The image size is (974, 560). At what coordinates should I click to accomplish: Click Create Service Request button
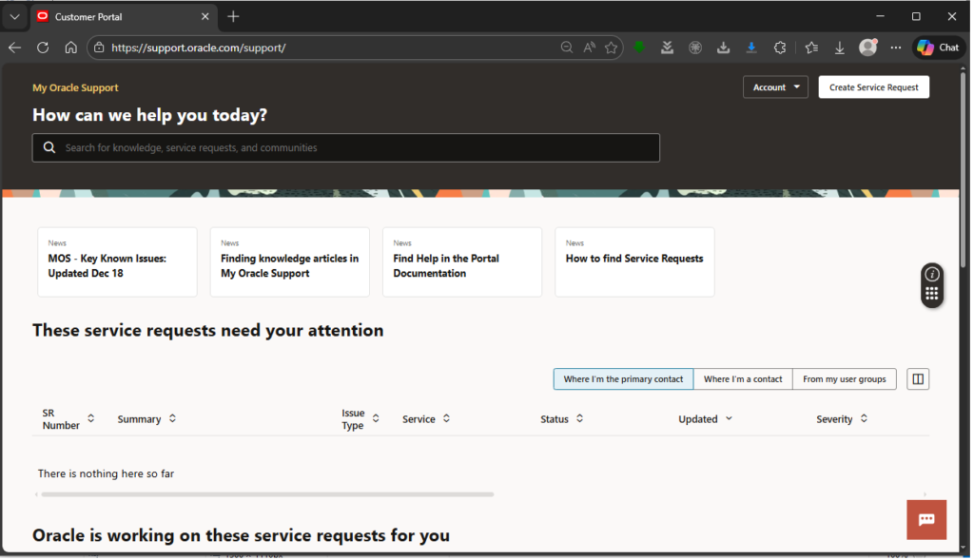[873, 87]
